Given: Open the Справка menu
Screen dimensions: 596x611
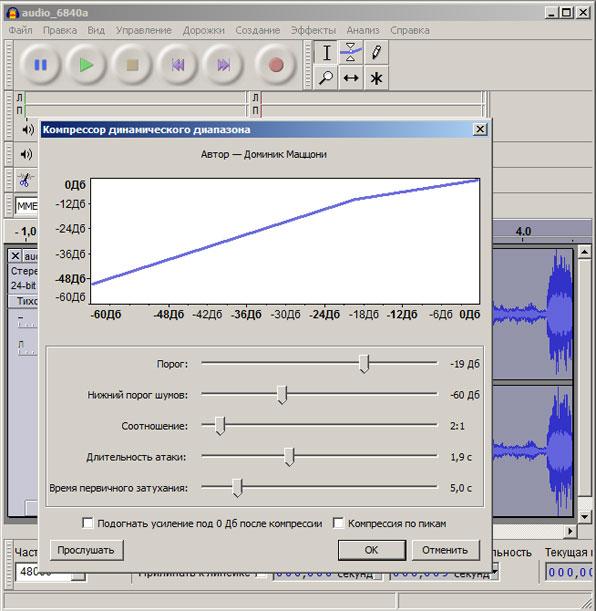Looking at the screenshot, I should click(x=410, y=30).
